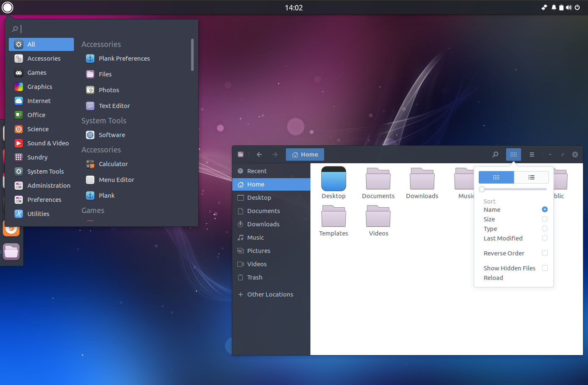Open the Desktop folder icon in Home

point(334,179)
